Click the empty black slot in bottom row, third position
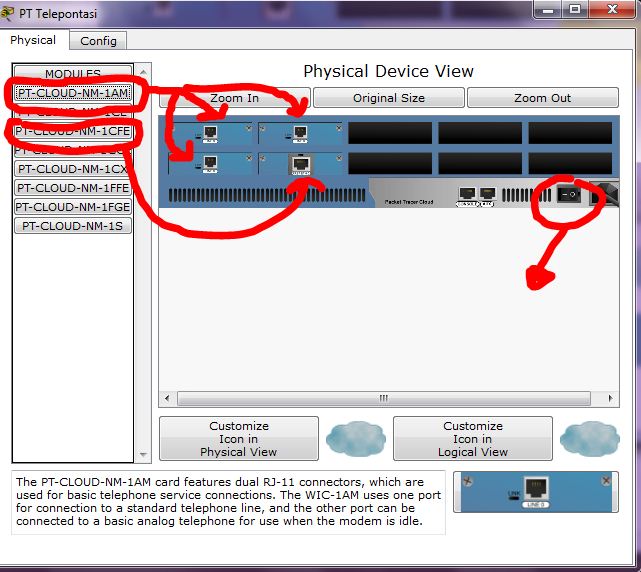The image size is (641, 572). (x=390, y=163)
